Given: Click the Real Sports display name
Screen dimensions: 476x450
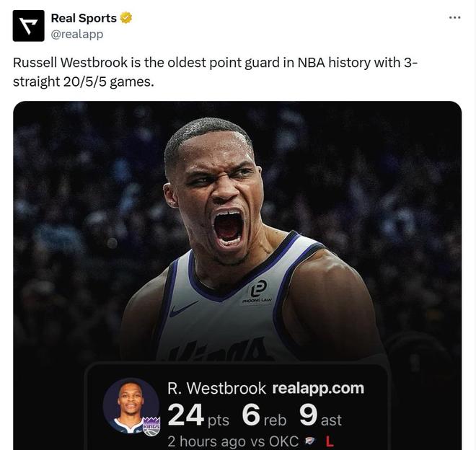Looking at the screenshot, I should click(84, 18).
